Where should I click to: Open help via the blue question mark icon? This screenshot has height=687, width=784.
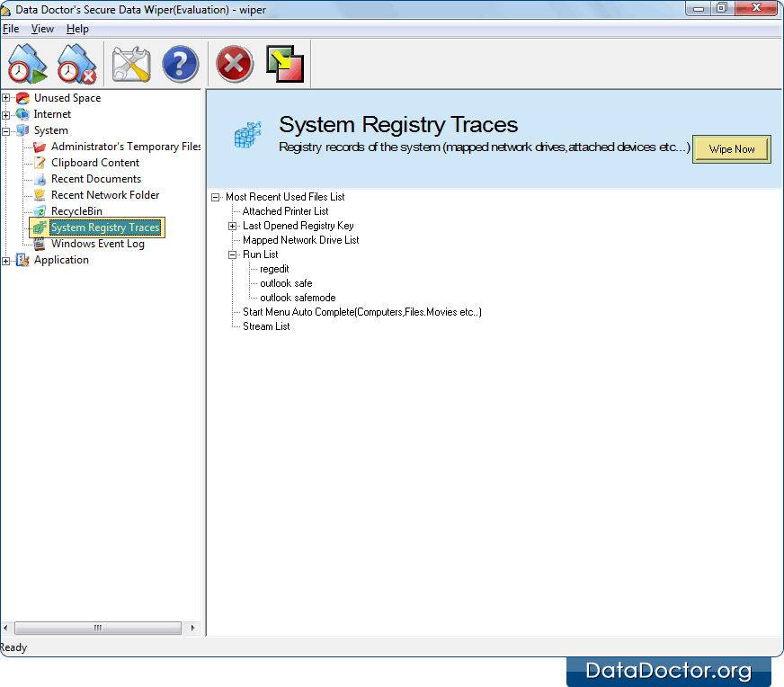tap(181, 64)
